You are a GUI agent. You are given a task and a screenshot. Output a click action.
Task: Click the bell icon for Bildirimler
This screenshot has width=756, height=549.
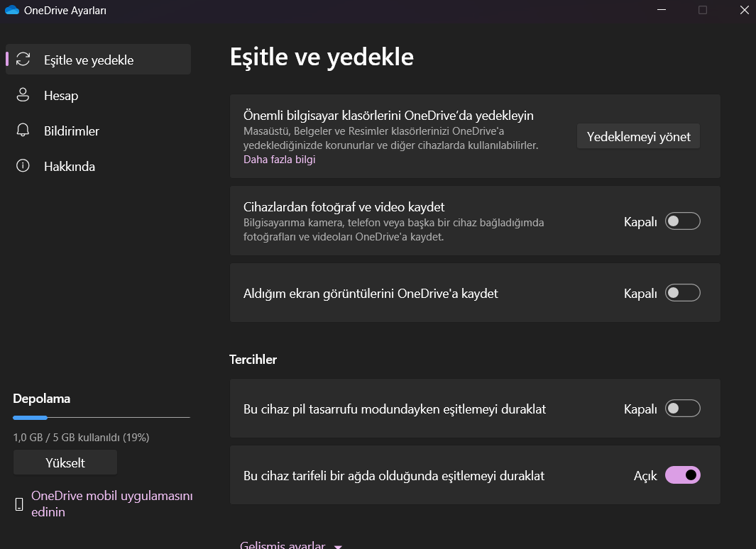point(23,131)
